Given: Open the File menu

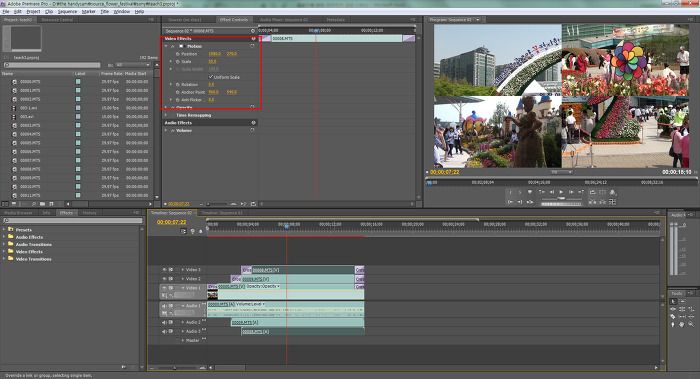Looking at the screenshot, I should tap(6, 12).
